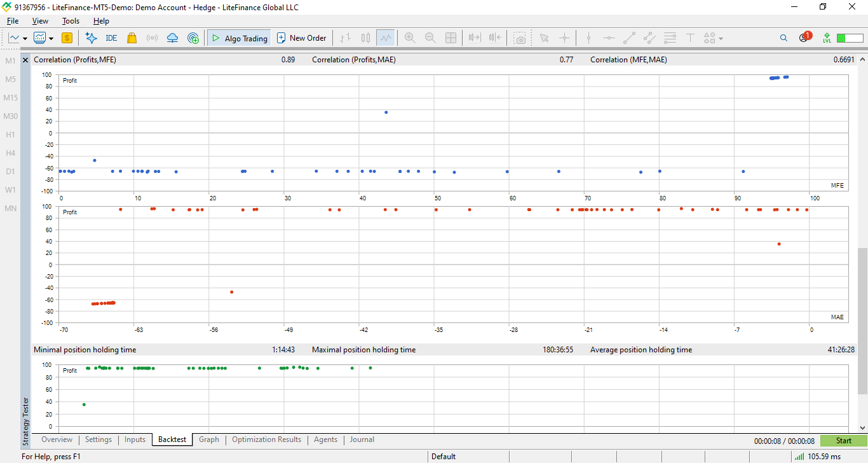Screen dimensions: 868x463
Task: Open the search magnifier icon
Action: tap(783, 38)
